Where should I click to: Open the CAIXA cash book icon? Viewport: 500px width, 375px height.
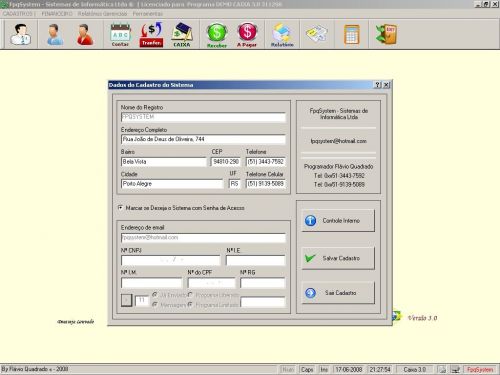coord(182,34)
